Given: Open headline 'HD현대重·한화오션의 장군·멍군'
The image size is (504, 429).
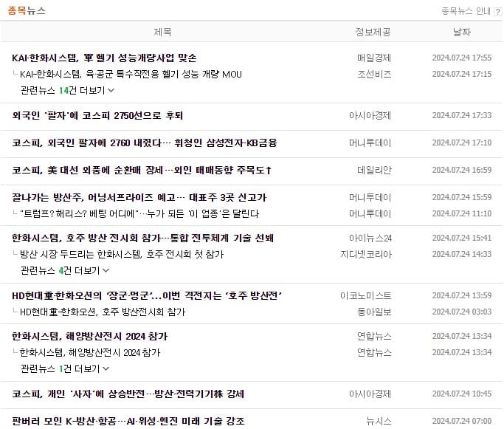Looking at the screenshot, I should click(x=147, y=295).
